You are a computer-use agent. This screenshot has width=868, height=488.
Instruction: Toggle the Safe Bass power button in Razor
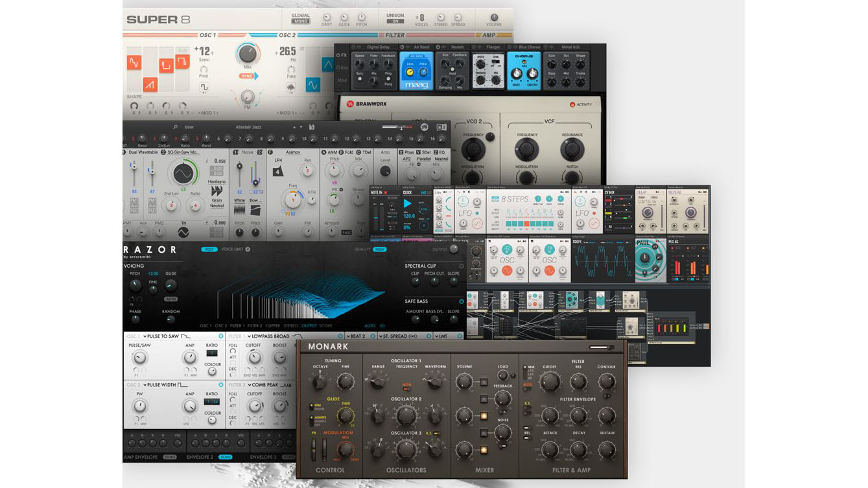coord(462,301)
